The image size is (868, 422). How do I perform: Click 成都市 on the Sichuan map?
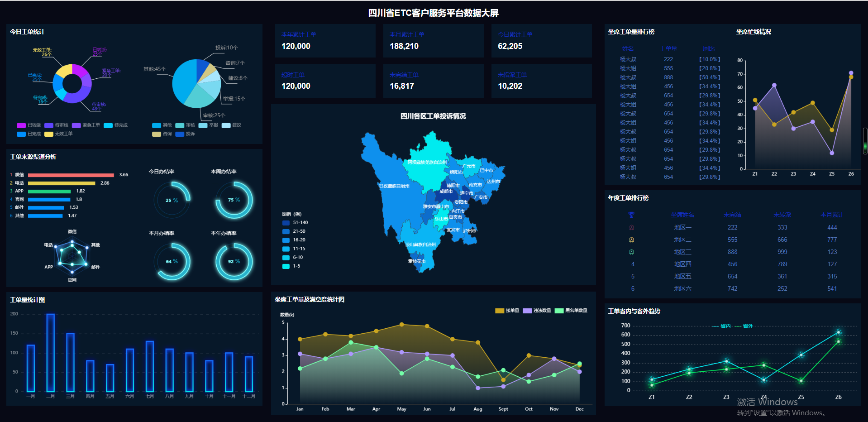click(x=445, y=192)
